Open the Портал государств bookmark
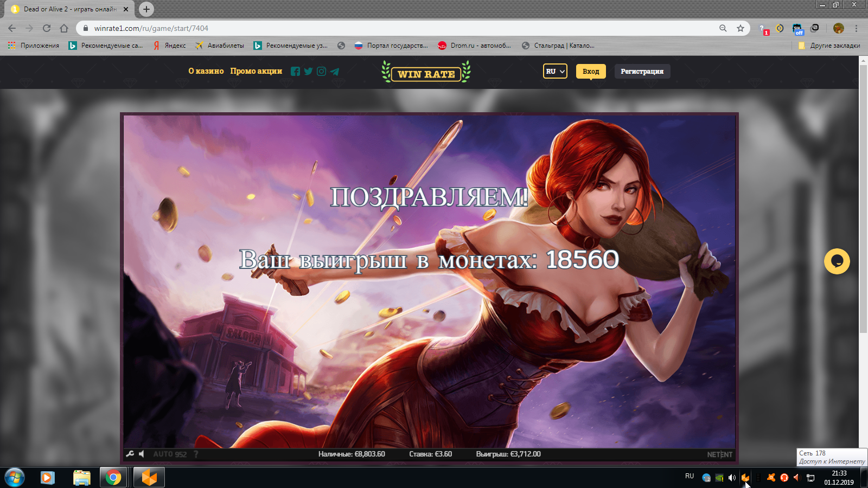The height and width of the screenshot is (488, 868). pyautogui.click(x=391, y=46)
